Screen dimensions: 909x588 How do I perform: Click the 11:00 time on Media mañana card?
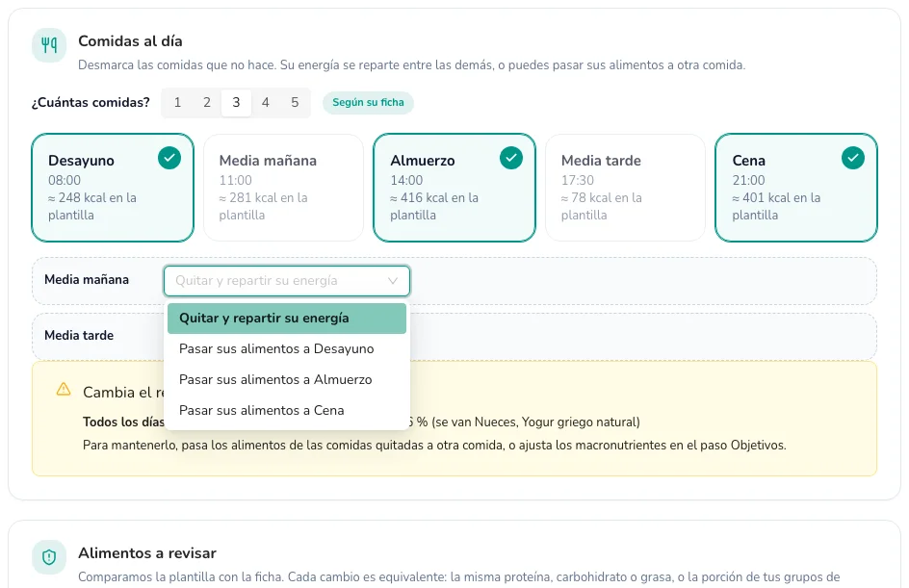(x=235, y=180)
